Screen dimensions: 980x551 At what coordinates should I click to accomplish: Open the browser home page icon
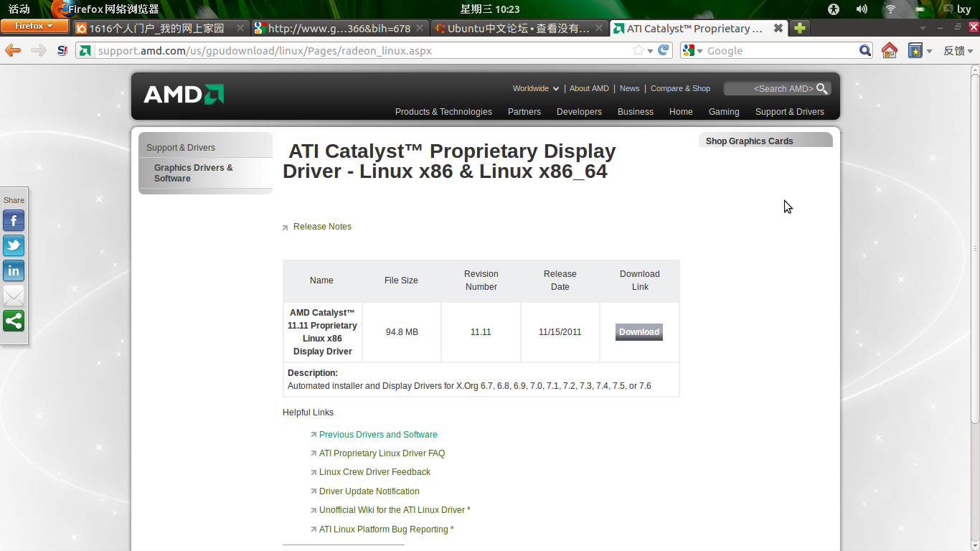click(890, 50)
